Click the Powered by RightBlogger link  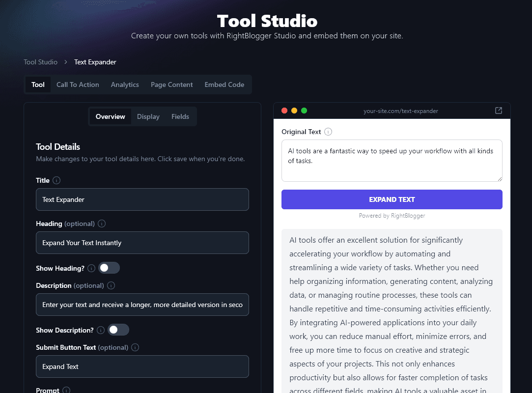point(392,215)
